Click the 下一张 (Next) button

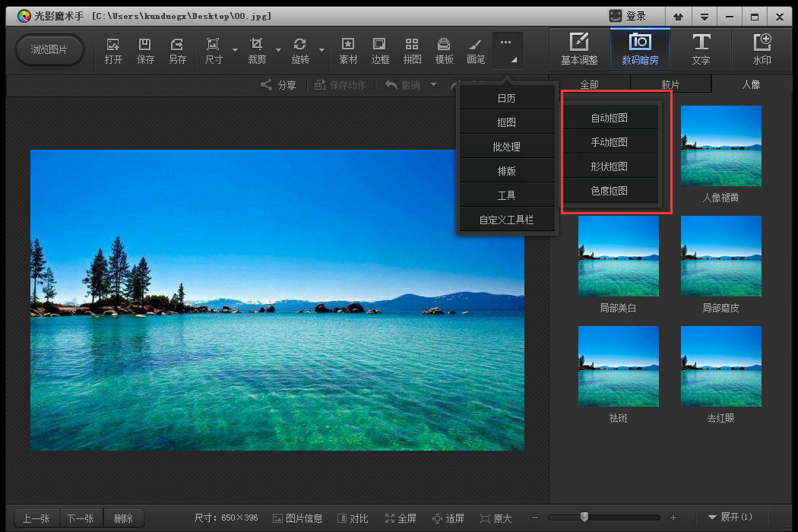[x=81, y=518]
